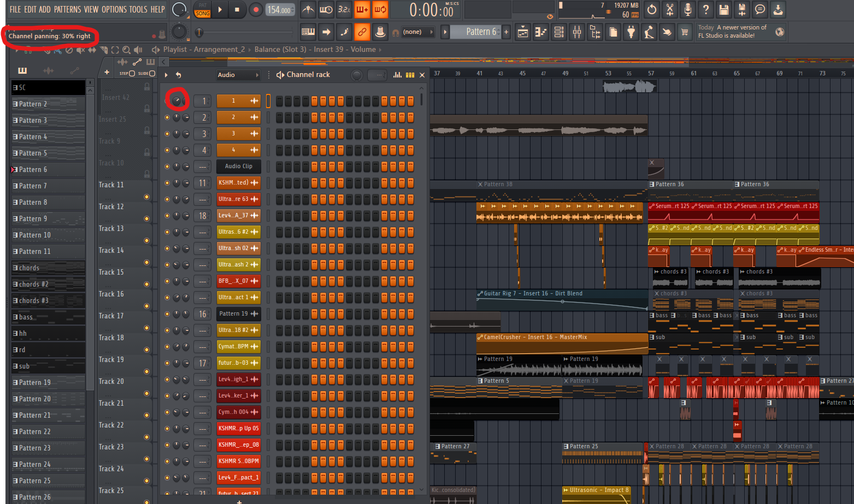Screen dimensions: 854x504
Task: Toggle the metronome
Action: pyautogui.click(x=308, y=9)
